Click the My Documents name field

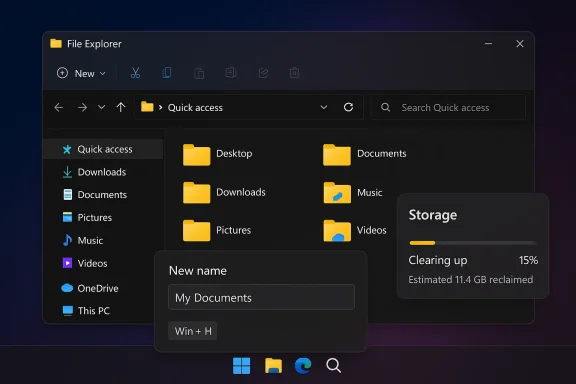pyautogui.click(x=262, y=297)
